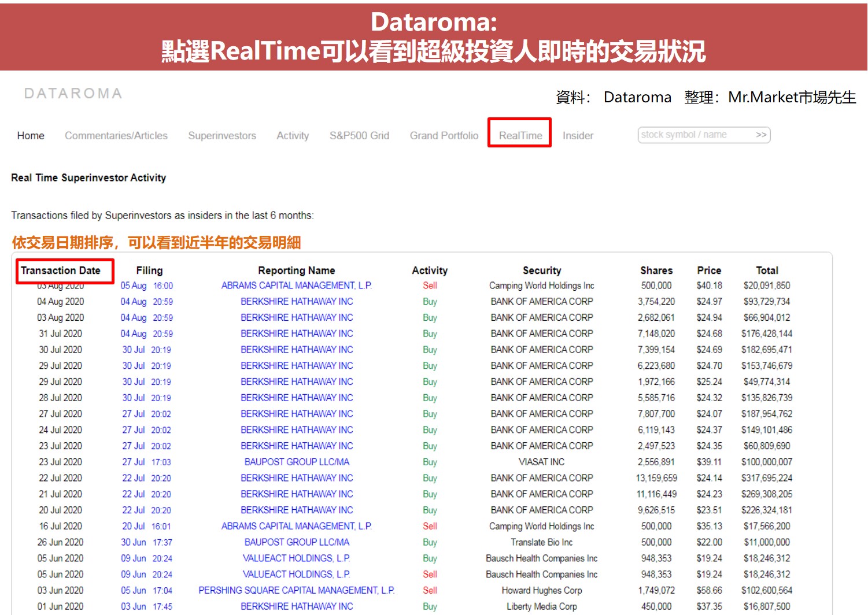Open the Pershing Square Capital Management link

(x=297, y=590)
